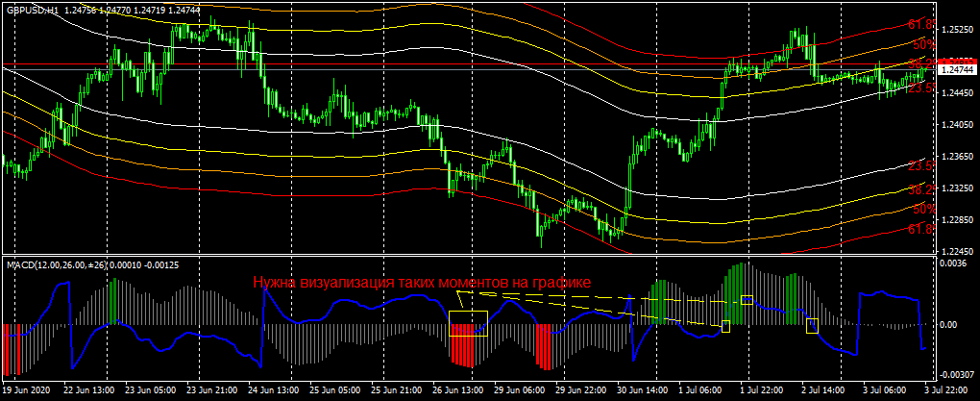Click the -0.00307 MACD scale value

957,374
